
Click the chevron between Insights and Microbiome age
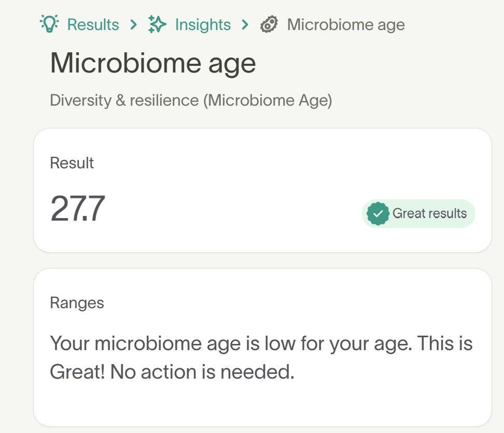point(244,24)
